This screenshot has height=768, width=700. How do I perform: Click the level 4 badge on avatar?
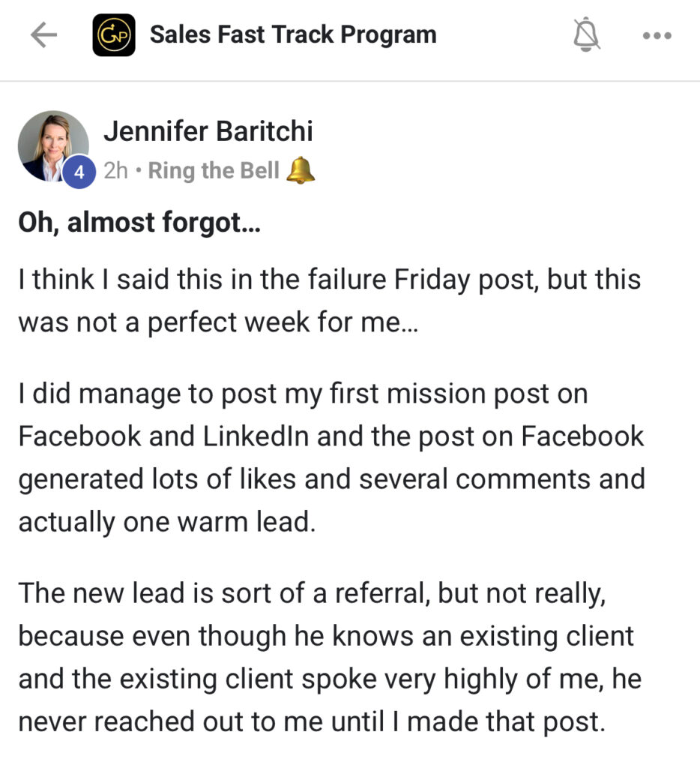tap(79, 172)
